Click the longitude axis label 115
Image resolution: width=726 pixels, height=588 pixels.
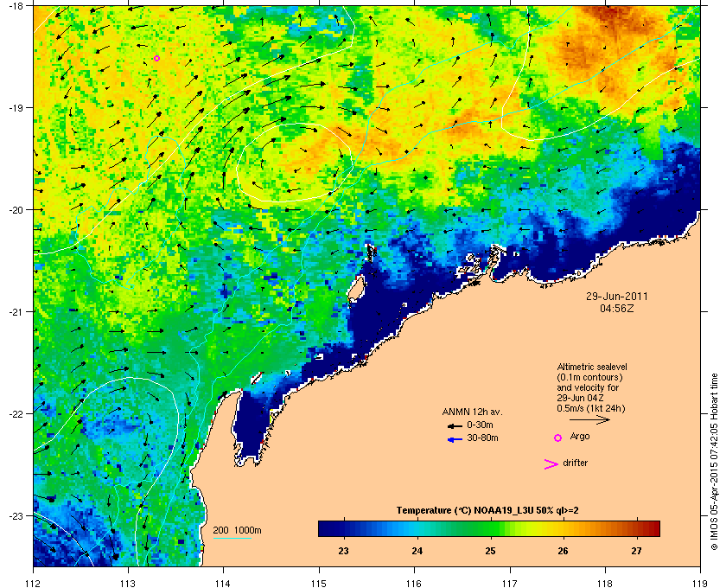point(319,584)
